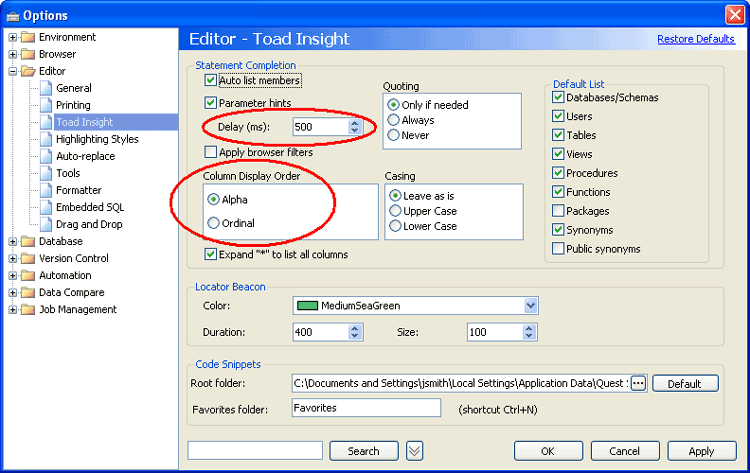The image size is (750, 473).
Task: Click the MediumSeaGreen color swatch
Action: tap(307, 305)
